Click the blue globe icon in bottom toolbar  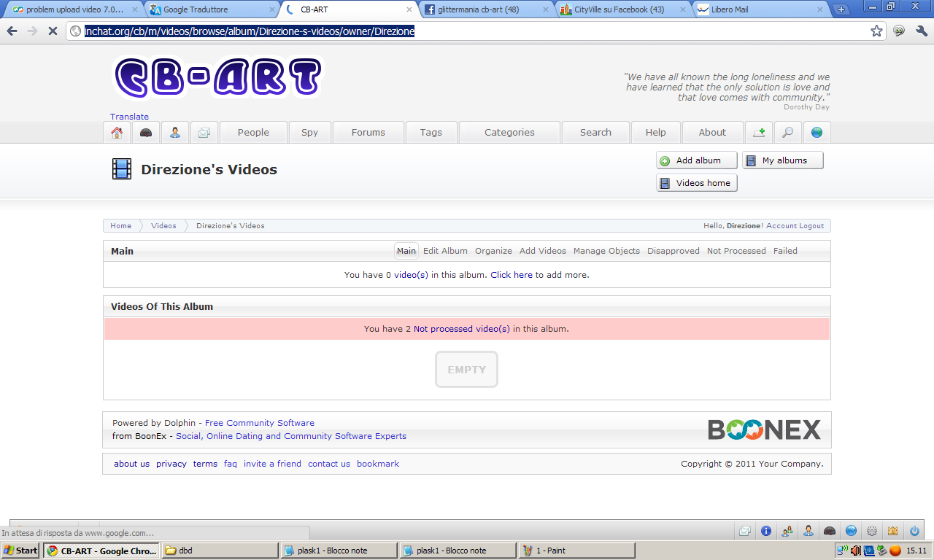[x=851, y=531]
